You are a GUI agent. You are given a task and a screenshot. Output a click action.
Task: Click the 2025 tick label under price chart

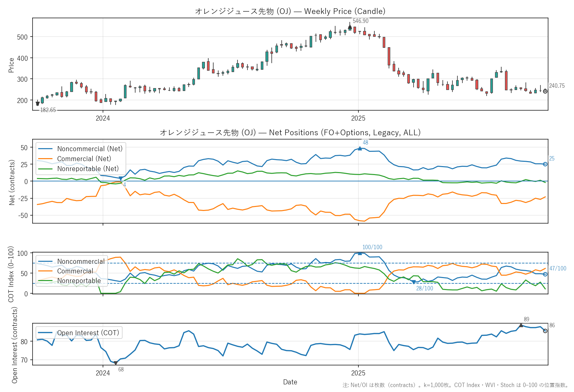pos(358,118)
